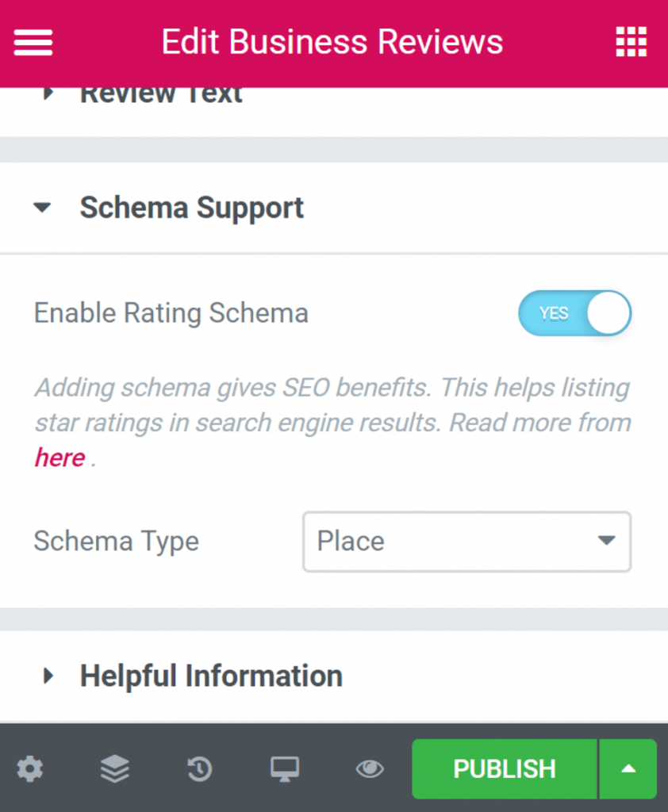The height and width of the screenshot is (812, 668).
Task: Expand the Review Text section
Action: pyautogui.click(x=48, y=94)
